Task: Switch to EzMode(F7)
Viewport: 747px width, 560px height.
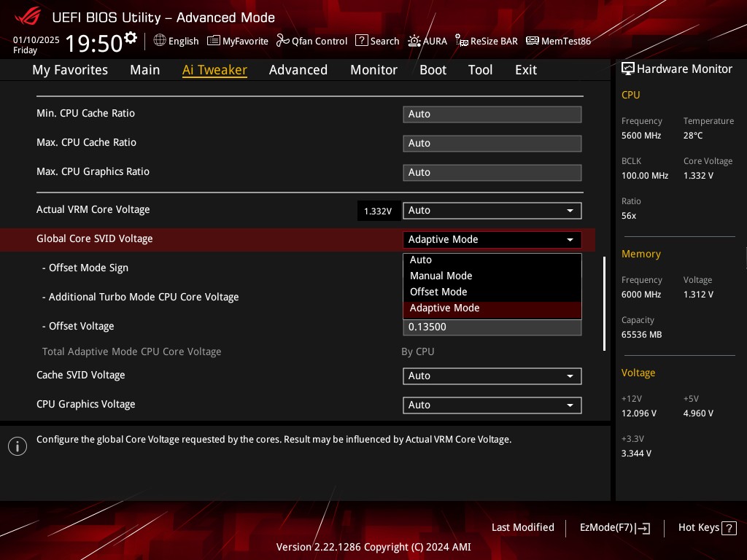Action: [614, 528]
